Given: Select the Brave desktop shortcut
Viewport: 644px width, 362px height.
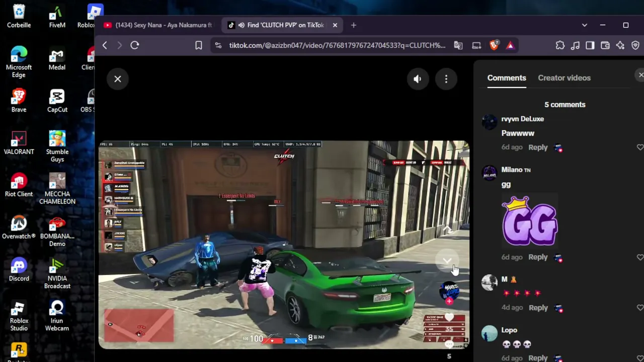Looking at the screenshot, I should pos(19,101).
